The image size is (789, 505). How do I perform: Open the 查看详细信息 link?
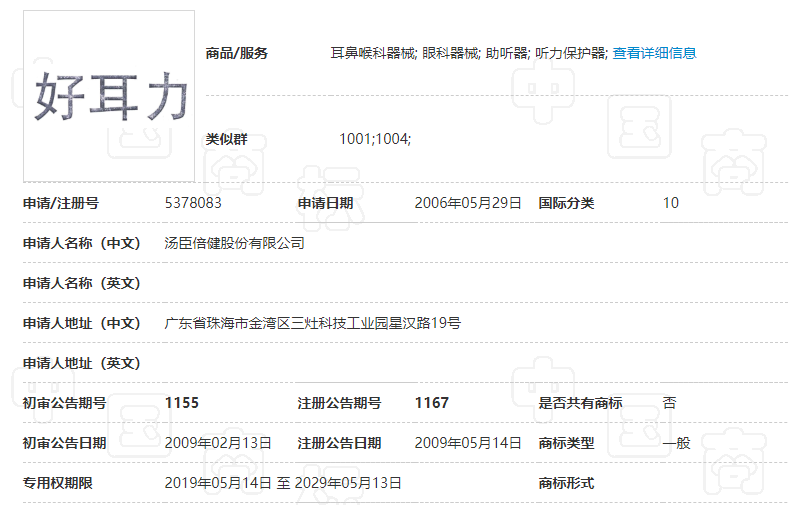pyautogui.click(x=654, y=53)
